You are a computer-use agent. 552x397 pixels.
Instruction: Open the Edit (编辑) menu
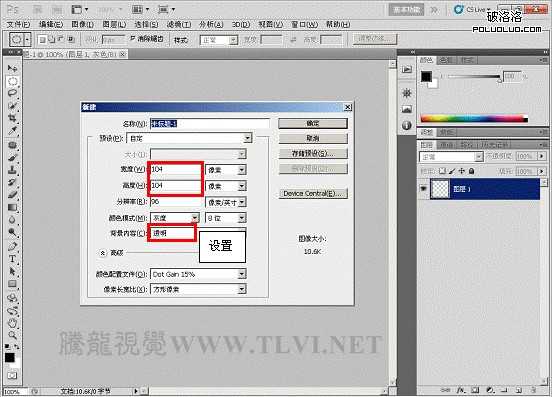coord(51,24)
